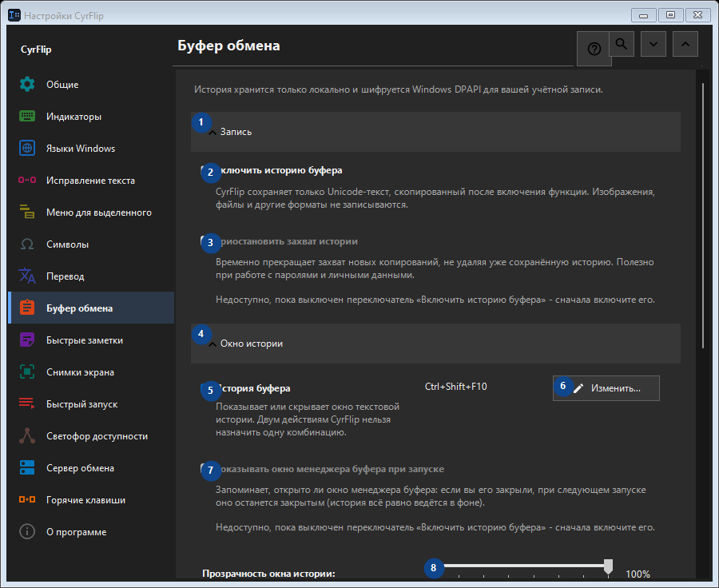The height and width of the screenshot is (588, 719).
Task: Click the Omega icon for Символы
Action: 27,244
